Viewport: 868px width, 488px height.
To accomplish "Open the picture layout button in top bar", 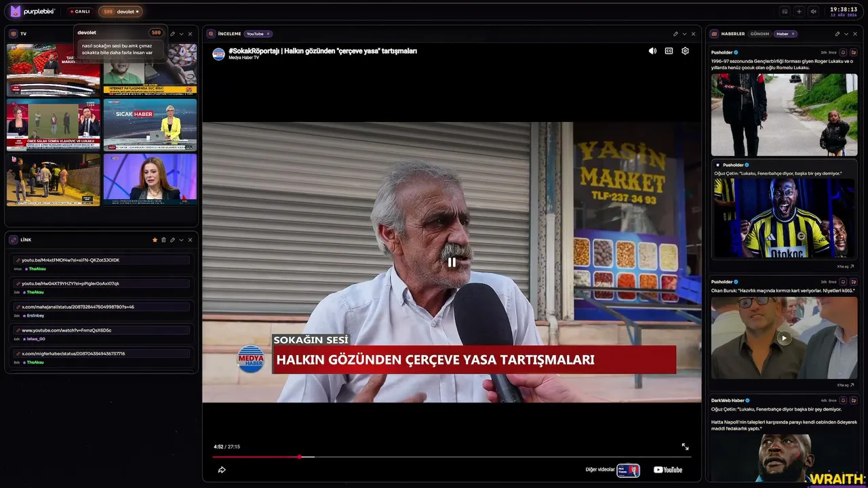I will tap(785, 12).
